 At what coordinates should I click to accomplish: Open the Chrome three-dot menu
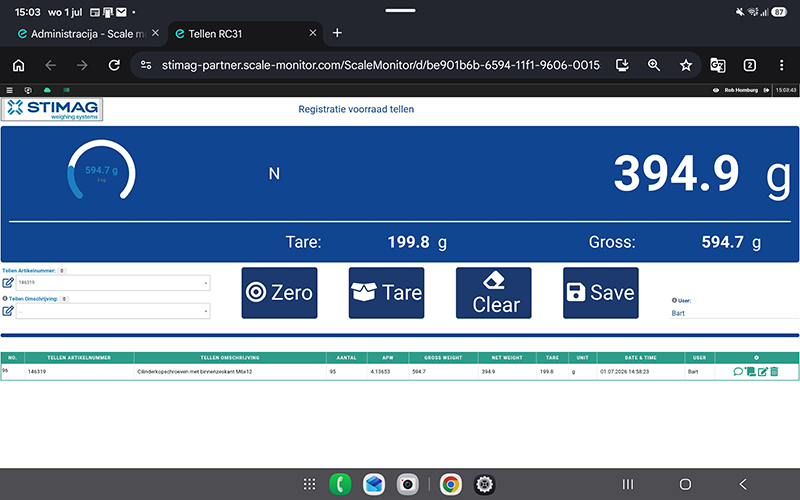coord(781,65)
